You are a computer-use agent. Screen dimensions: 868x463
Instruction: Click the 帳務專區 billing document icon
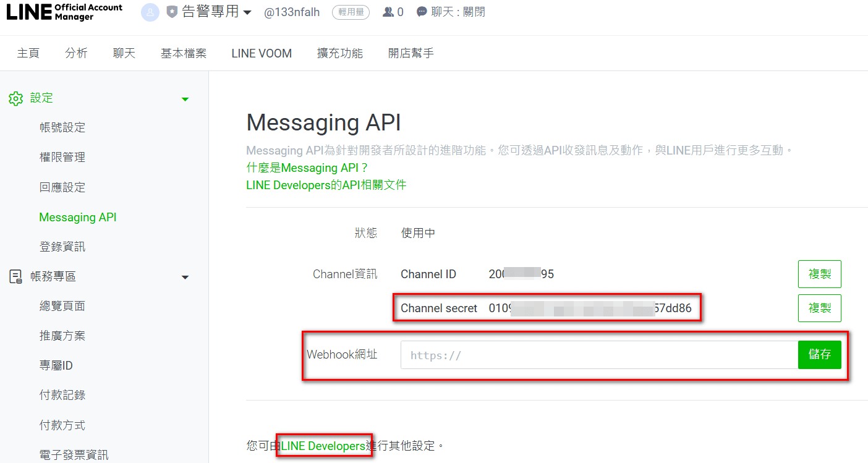15,277
